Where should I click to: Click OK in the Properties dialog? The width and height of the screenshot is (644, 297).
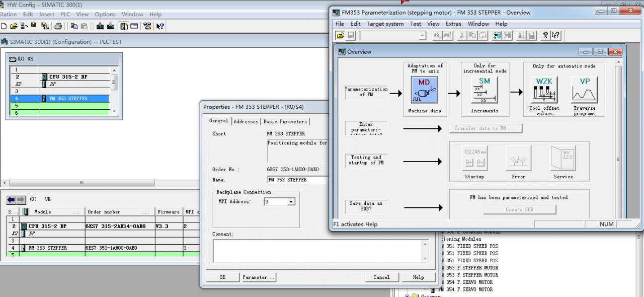point(222,277)
